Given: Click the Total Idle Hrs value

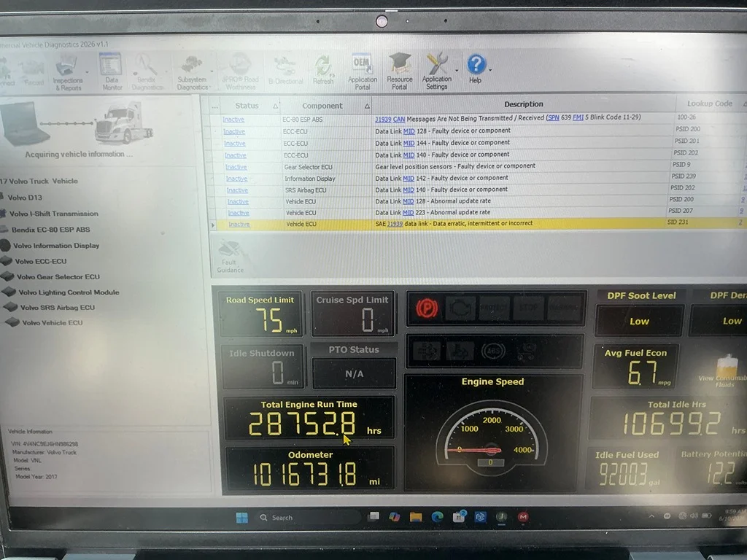Looking at the screenshot, I should point(671,424).
